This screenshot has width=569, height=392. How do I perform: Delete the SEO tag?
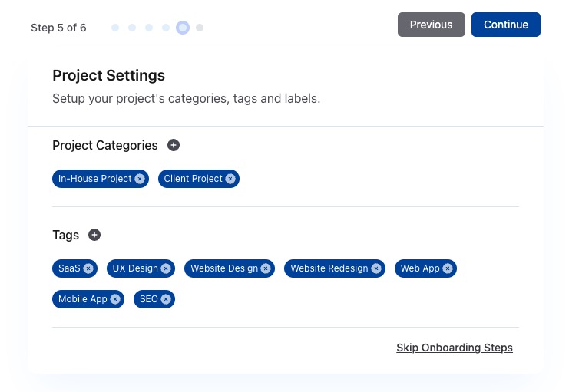click(166, 299)
